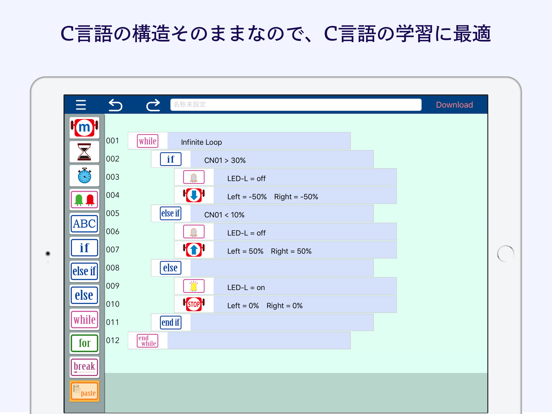Click line number 001
552x414 pixels.
coord(113,141)
